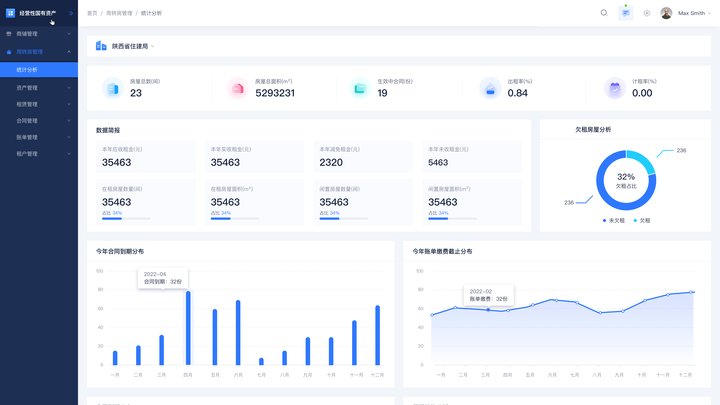This screenshot has height=405, width=720.
Task: Go to 首页 via breadcrumb
Action: pyautogui.click(x=92, y=13)
